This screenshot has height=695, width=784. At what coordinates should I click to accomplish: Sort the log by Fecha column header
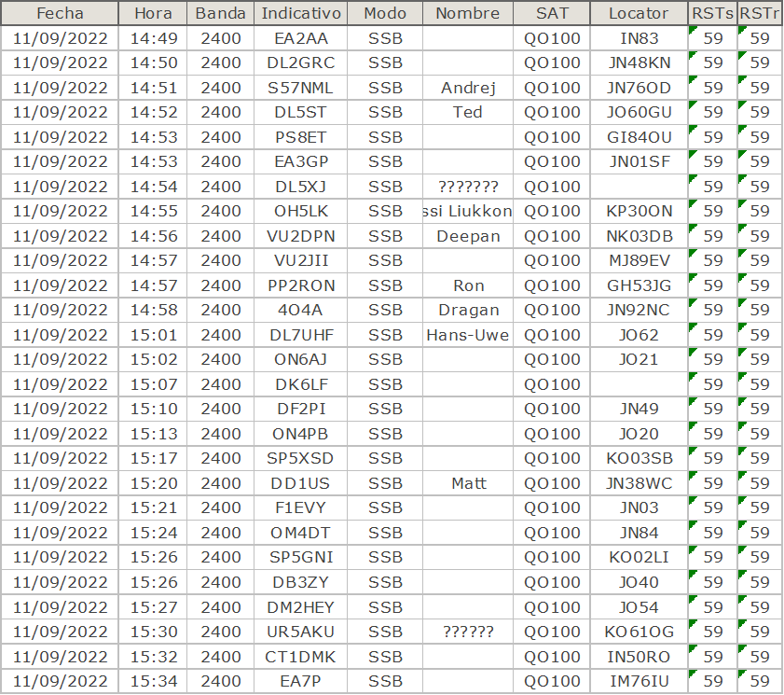(x=60, y=13)
